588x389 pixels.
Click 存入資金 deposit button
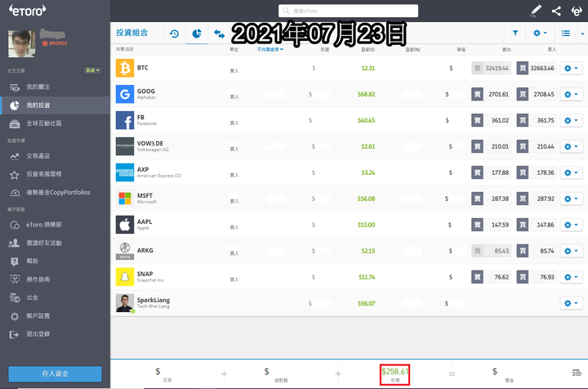(x=56, y=373)
